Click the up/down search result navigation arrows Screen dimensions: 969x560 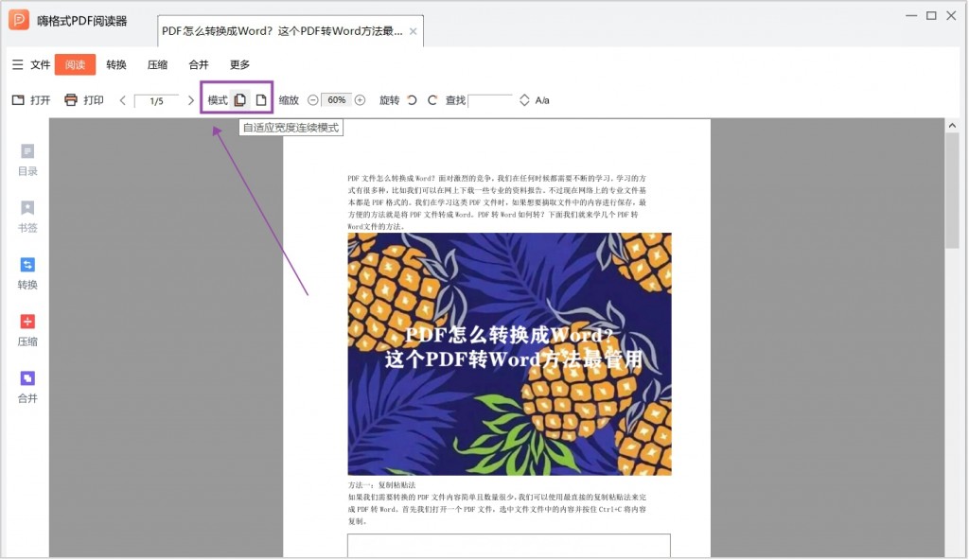pyautogui.click(x=524, y=100)
